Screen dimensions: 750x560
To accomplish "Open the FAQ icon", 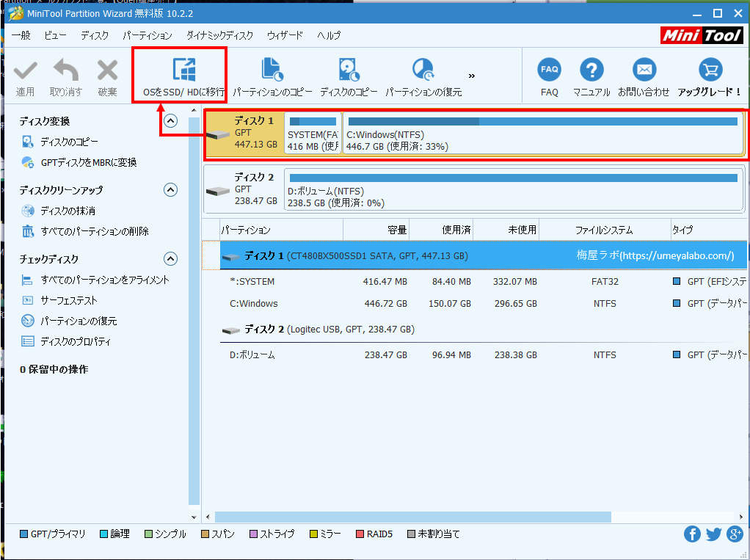I will pos(549,70).
